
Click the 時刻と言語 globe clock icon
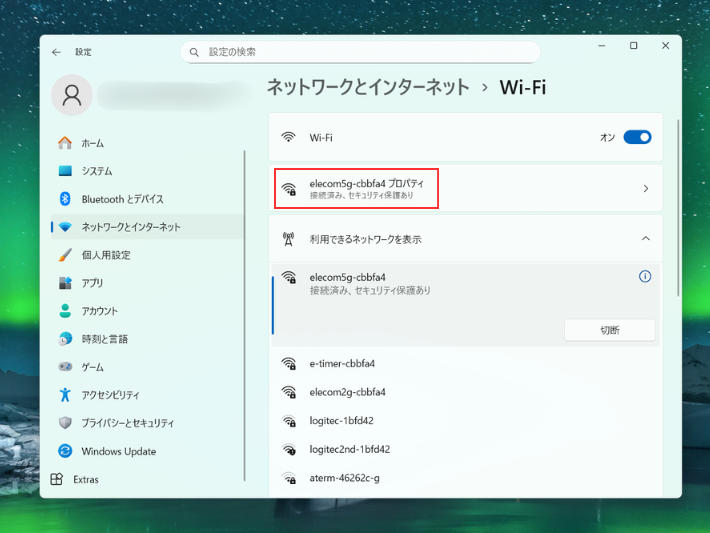(65, 339)
